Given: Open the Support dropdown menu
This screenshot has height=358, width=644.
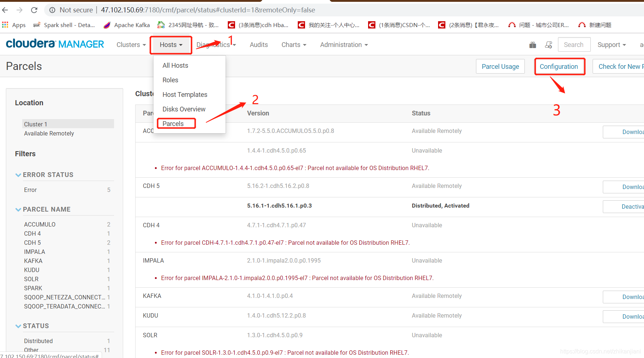Looking at the screenshot, I should pos(612,45).
